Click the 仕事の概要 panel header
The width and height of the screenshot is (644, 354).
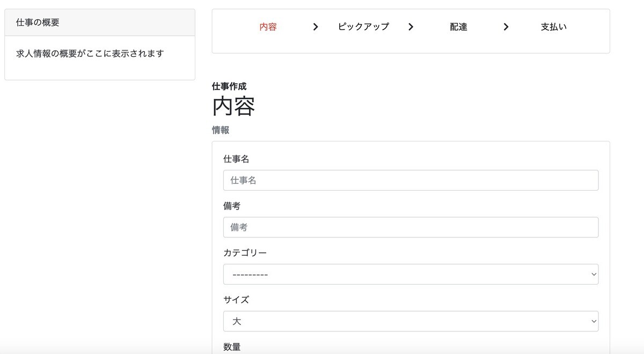[x=100, y=23]
